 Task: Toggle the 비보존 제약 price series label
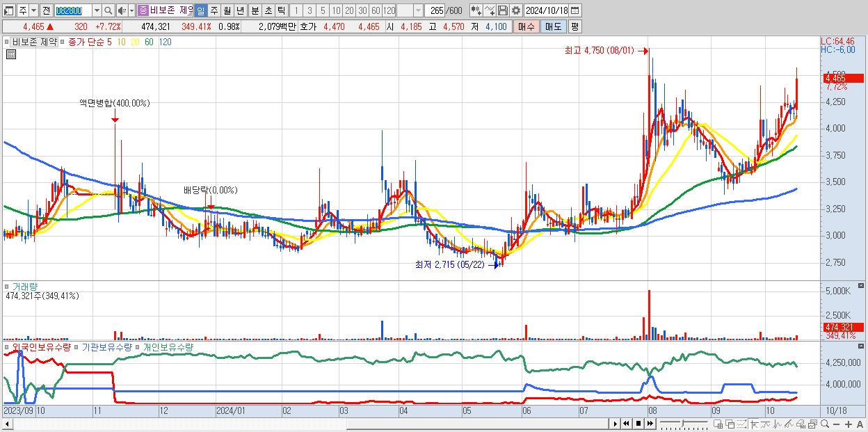[35, 42]
